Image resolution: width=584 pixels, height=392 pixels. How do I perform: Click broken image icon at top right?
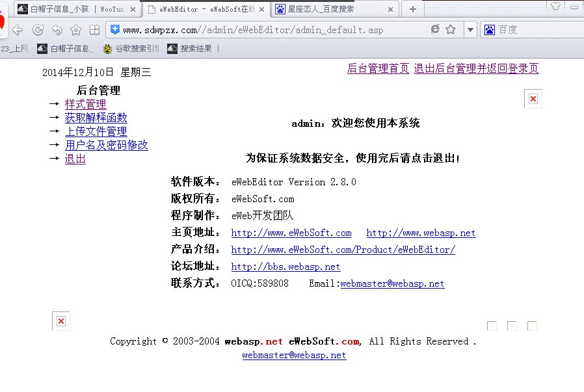pyautogui.click(x=533, y=99)
